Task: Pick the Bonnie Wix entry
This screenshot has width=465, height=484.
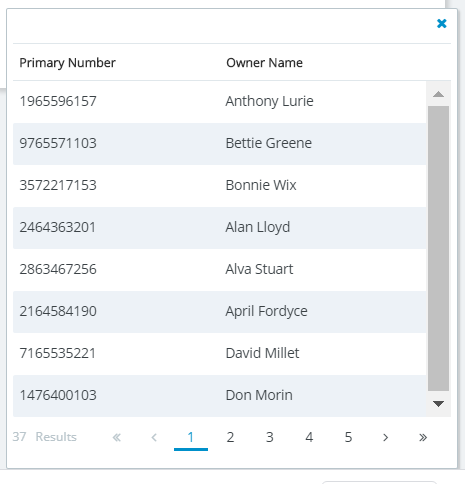Action: point(219,185)
